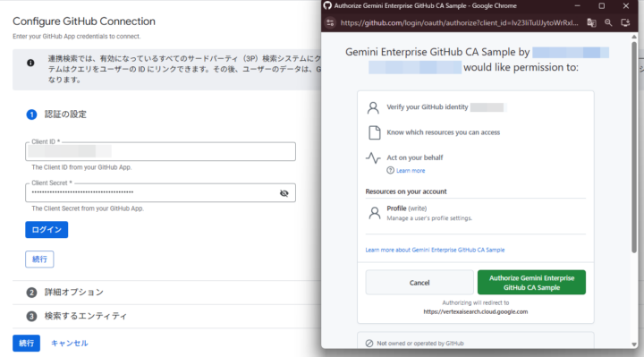Click the Configure GitHub Connection heading
644x357 pixels.
click(x=84, y=21)
